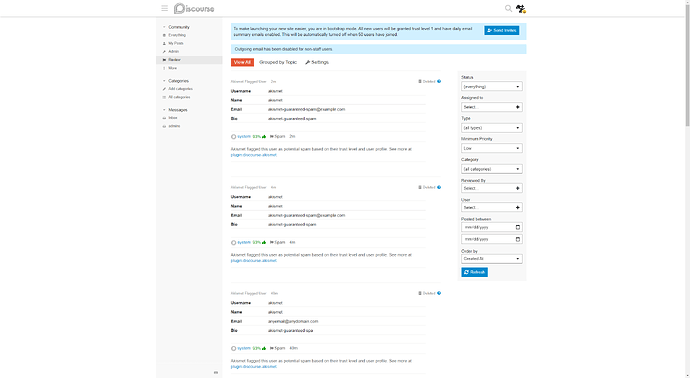Open the review Settings tab
Screen dimensions: 690x378
tap(317, 62)
